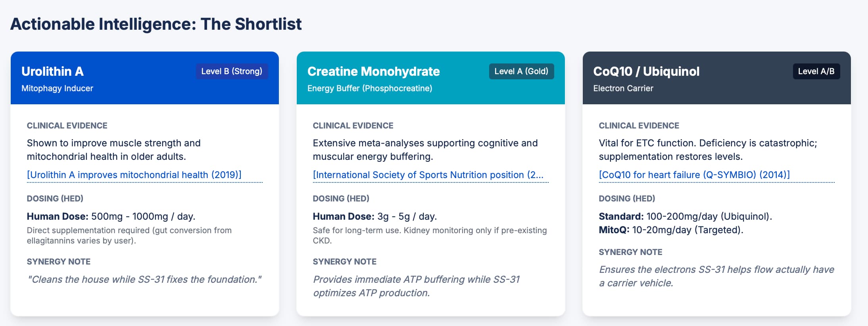Click the Standard 100-200mg/day Ubiquinol line
The height and width of the screenshot is (326, 868).
(685, 217)
